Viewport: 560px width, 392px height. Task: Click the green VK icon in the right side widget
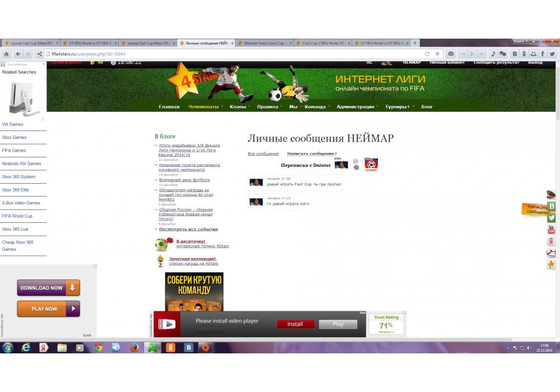click(552, 206)
